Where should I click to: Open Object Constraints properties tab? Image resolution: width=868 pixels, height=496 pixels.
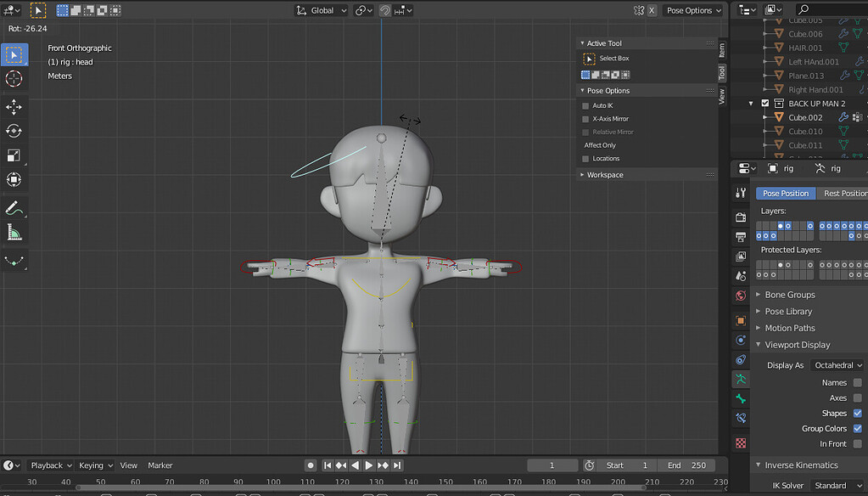coord(741,359)
